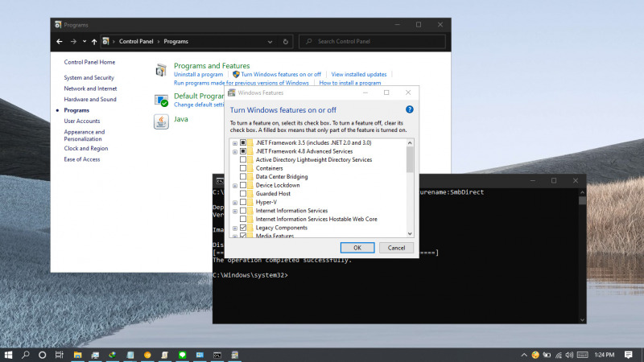Open the recent locations dropdown arrow
Viewport: 644px width, 362px height.
coord(85,42)
